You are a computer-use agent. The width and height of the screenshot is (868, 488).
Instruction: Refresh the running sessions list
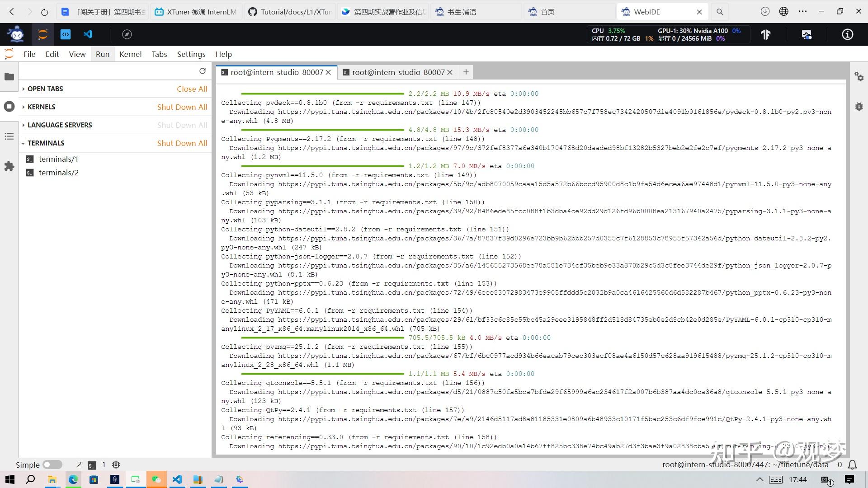[203, 71]
